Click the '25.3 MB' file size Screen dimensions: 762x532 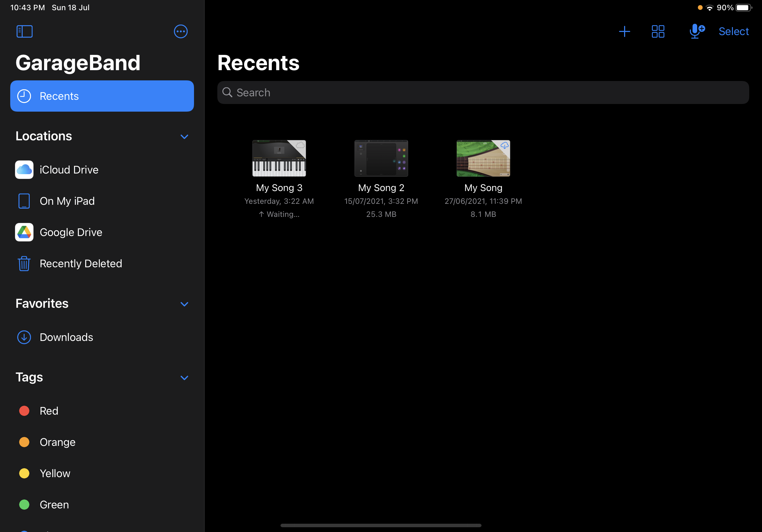381,214
